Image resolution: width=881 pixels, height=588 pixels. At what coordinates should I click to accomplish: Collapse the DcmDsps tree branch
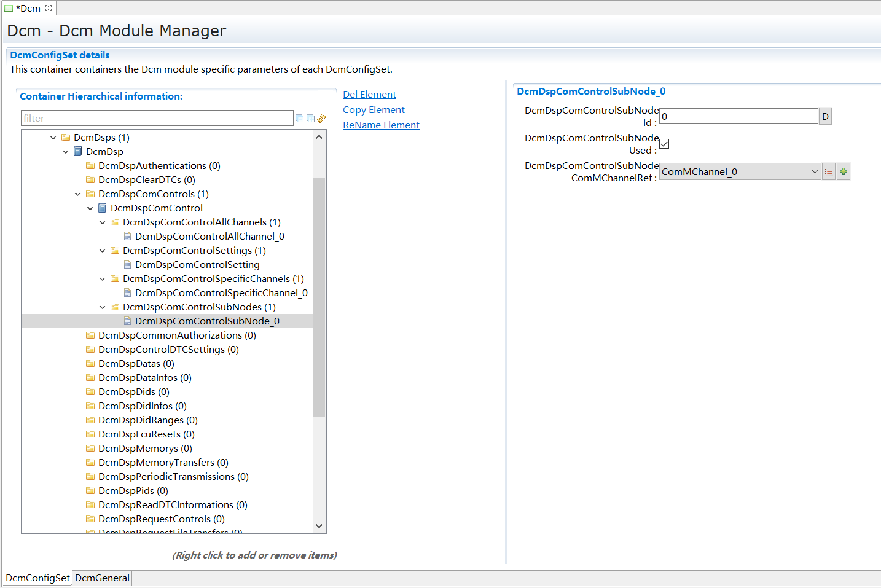point(53,137)
